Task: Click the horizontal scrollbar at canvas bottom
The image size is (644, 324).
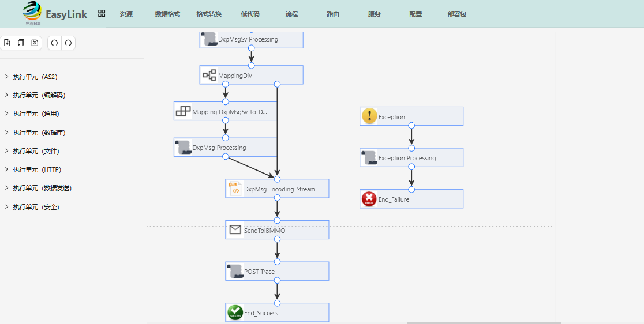Action: [484, 323]
